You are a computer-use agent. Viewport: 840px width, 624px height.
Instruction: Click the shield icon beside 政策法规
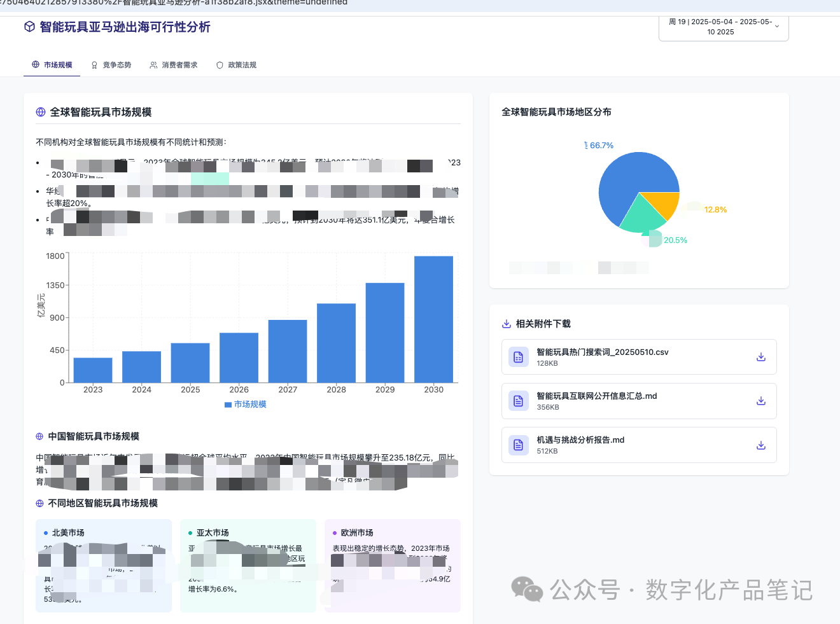220,65
